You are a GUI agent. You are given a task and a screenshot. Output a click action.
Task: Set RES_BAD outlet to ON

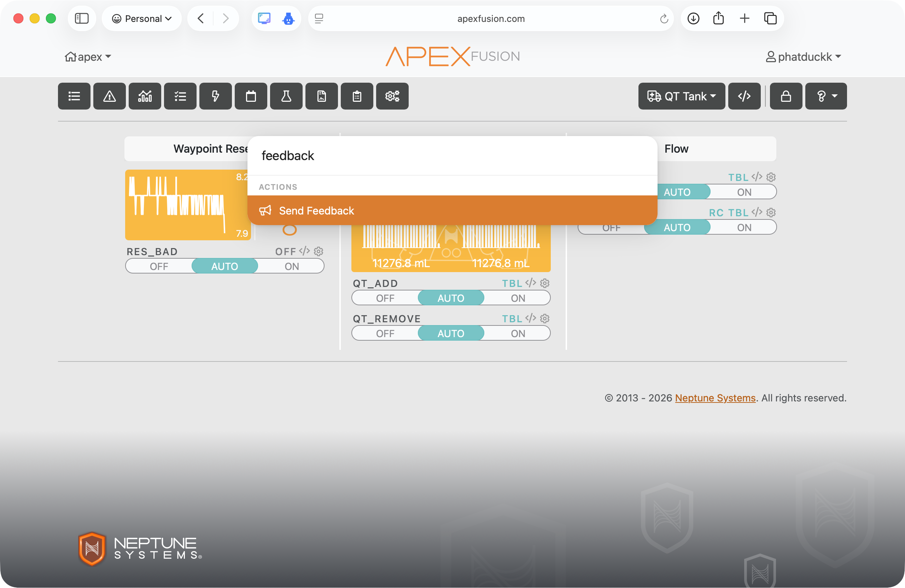292,266
